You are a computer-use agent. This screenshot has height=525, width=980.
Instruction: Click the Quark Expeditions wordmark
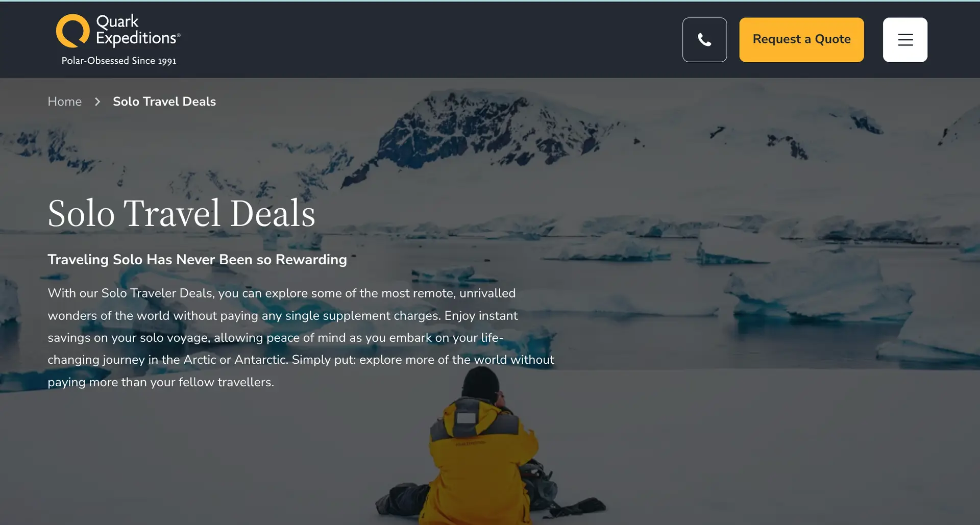coord(138,30)
